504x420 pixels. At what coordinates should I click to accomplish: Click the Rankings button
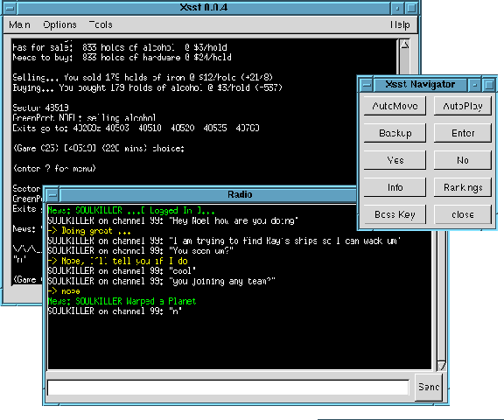click(x=463, y=187)
